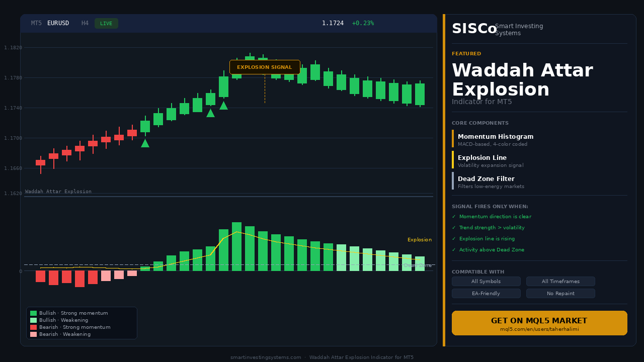
Task: Click the EURUSD symbol in the chart header
Action: pos(58,23)
